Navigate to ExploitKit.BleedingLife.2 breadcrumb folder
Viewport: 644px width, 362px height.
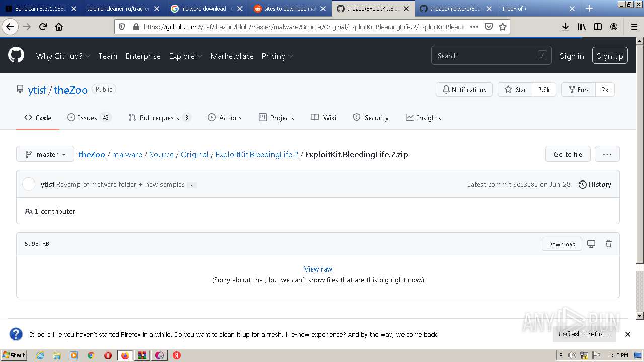pyautogui.click(x=257, y=154)
